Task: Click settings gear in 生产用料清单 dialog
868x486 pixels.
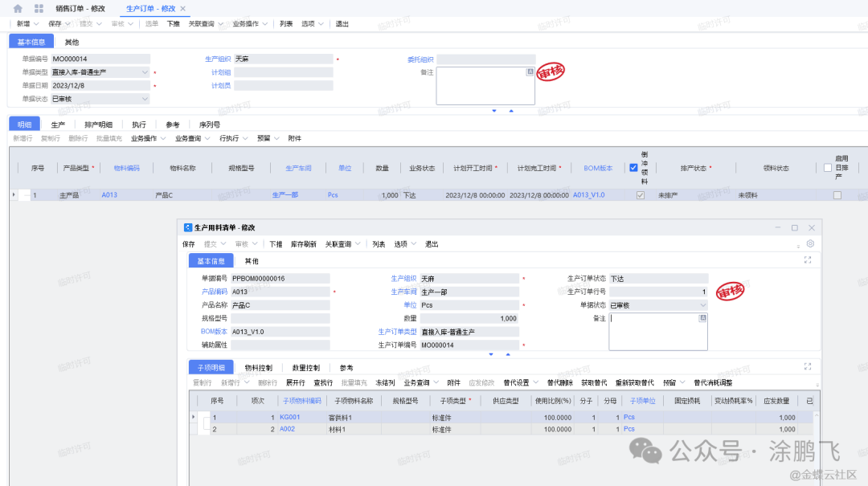Action: (x=810, y=243)
